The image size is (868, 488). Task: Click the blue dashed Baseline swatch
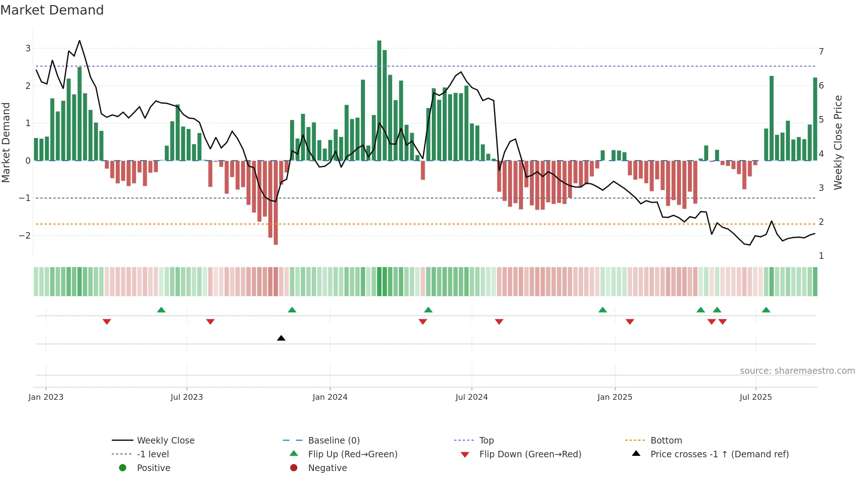293,440
